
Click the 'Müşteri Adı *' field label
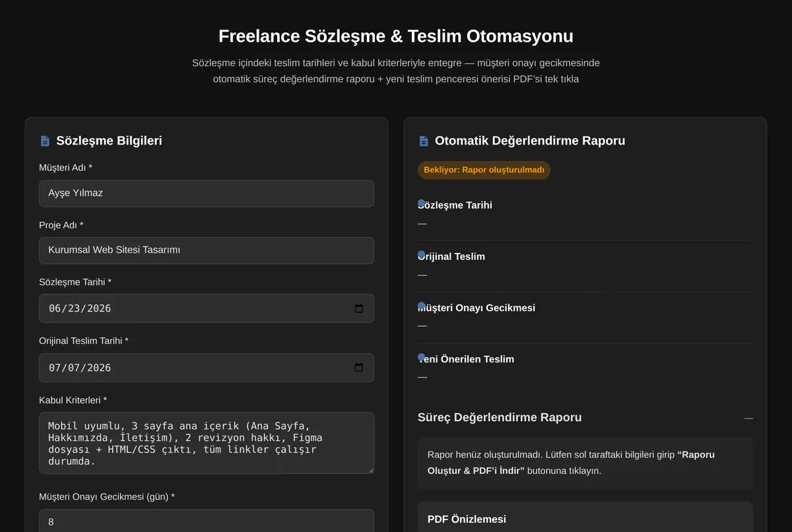click(x=65, y=168)
